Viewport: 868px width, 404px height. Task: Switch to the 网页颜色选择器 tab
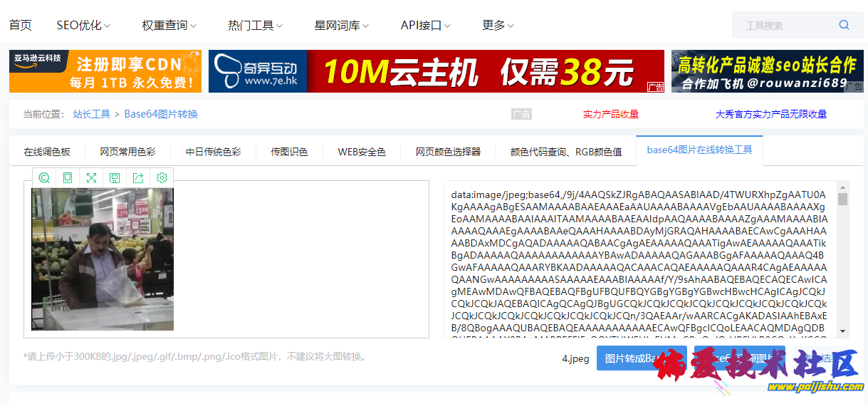click(448, 152)
